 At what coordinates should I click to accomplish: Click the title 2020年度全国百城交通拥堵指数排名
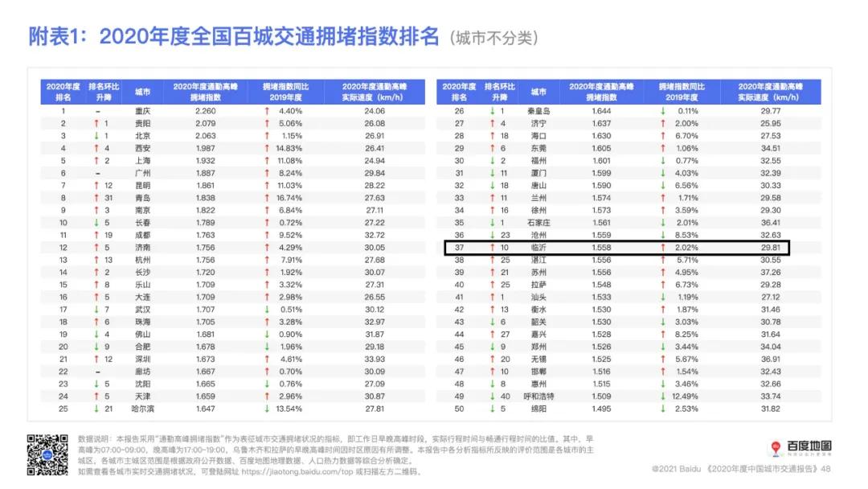[269, 36]
